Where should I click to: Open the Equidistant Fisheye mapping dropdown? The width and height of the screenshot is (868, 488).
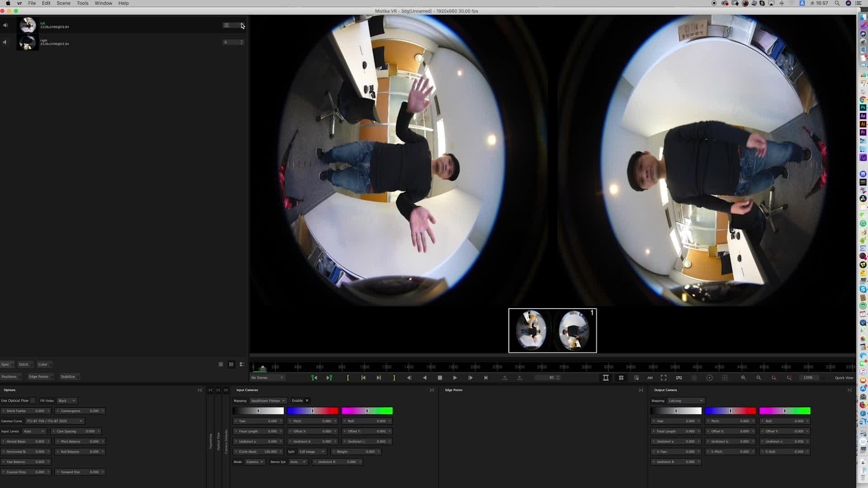pyautogui.click(x=268, y=401)
